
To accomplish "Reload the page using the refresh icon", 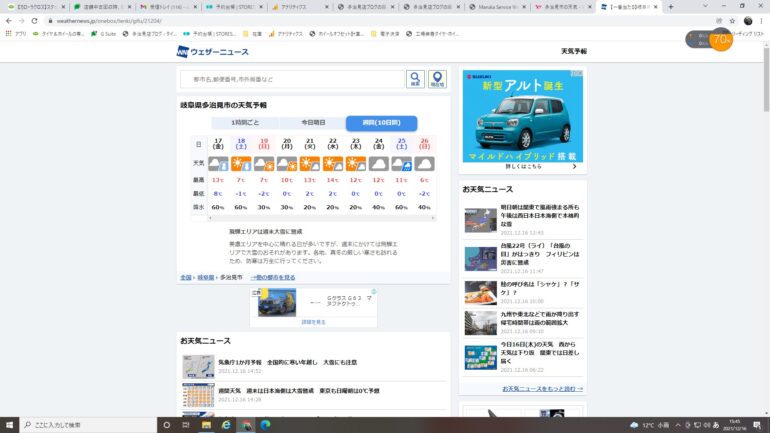I will click(x=37, y=20).
